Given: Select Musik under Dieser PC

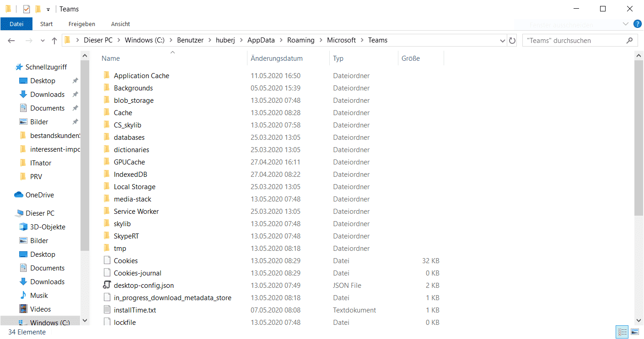Looking at the screenshot, I should pyautogui.click(x=39, y=296).
